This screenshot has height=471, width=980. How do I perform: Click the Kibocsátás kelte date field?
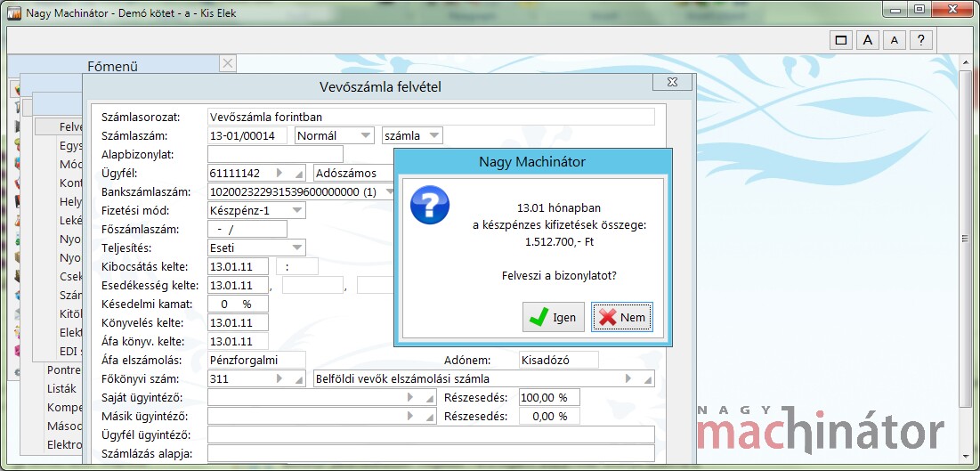coord(239,266)
